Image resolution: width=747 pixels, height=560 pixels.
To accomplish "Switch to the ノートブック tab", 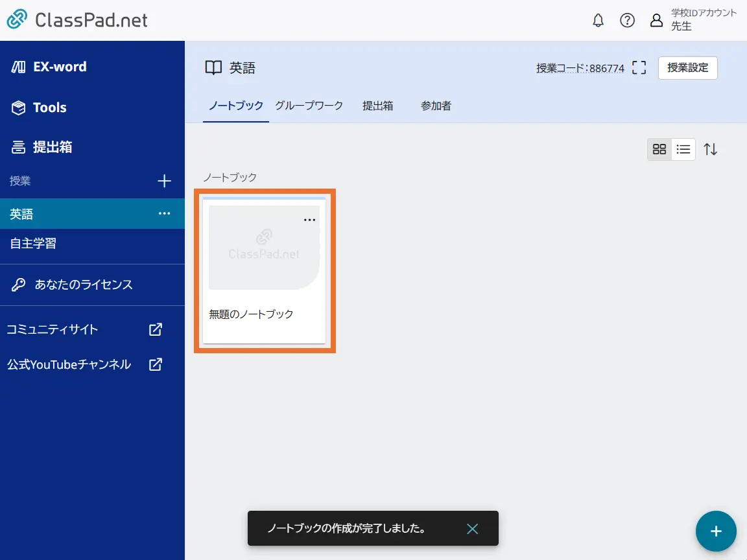I will point(236,106).
